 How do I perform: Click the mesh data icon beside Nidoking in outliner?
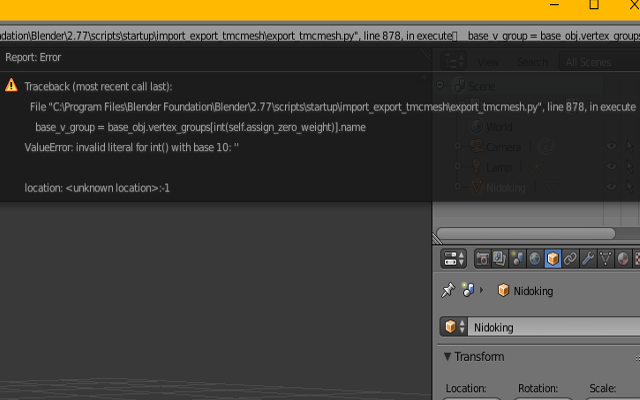tap(550, 187)
